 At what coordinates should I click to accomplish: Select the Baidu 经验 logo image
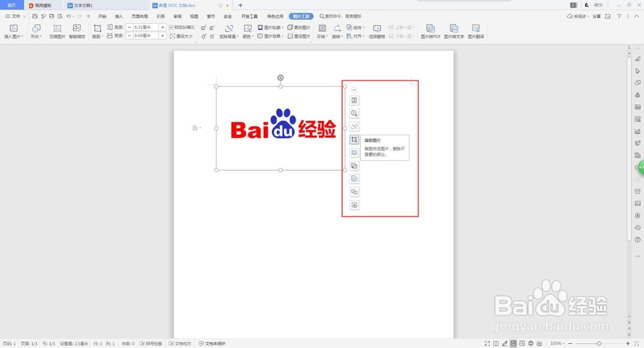point(281,128)
